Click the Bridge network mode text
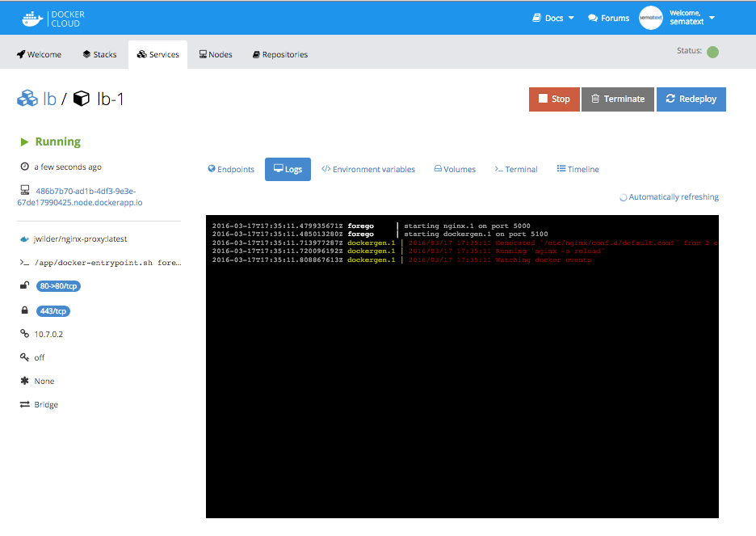This screenshot has height=536, width=756. [46, 405]
